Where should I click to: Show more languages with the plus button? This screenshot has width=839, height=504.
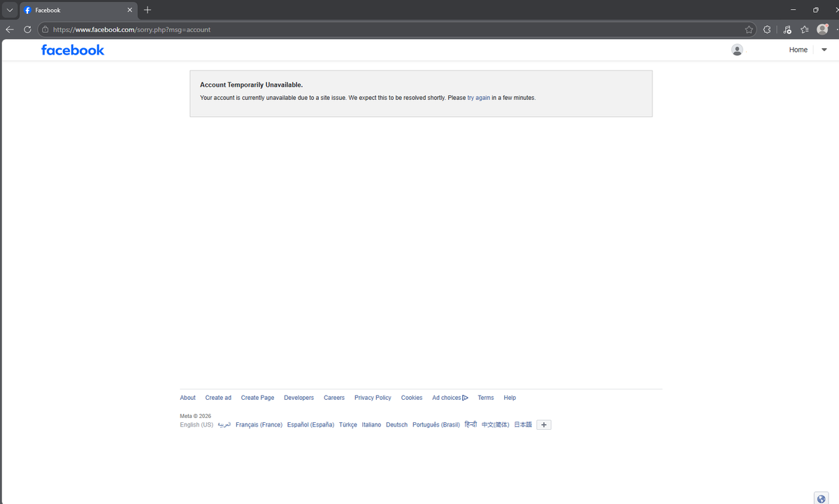544,425
